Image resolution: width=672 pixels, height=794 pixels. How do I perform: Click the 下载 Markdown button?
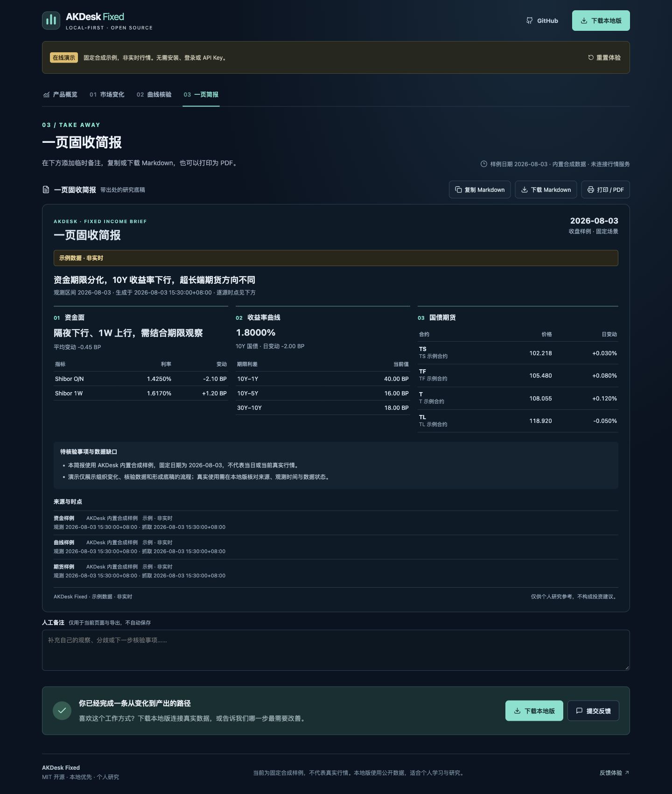point(546,190)
